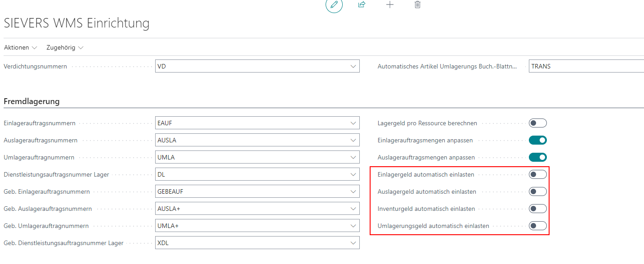Image resolution: width=644 pixels, height=264 pixels.
Task: Click the plus icon to add new
Action: (390, 5)
